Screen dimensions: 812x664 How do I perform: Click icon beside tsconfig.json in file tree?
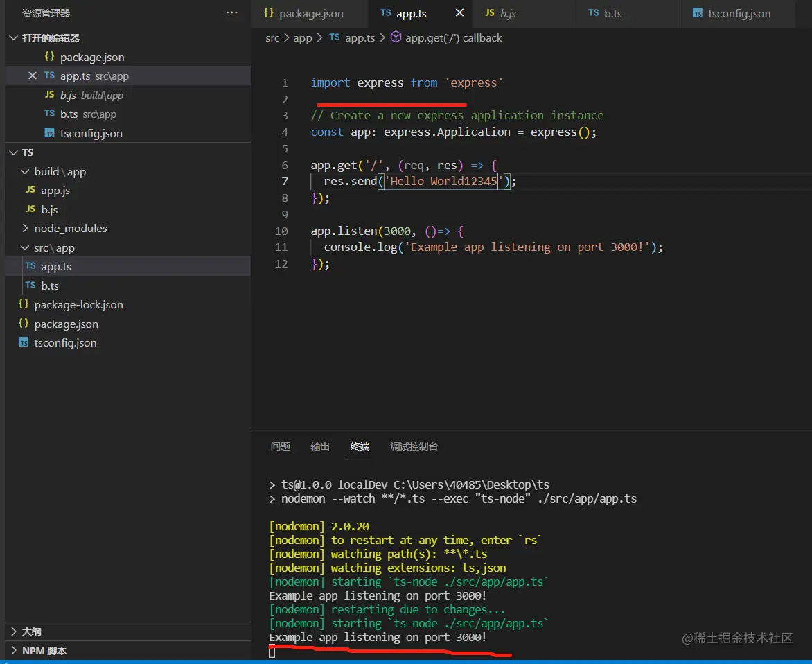(x=24, y=342)
